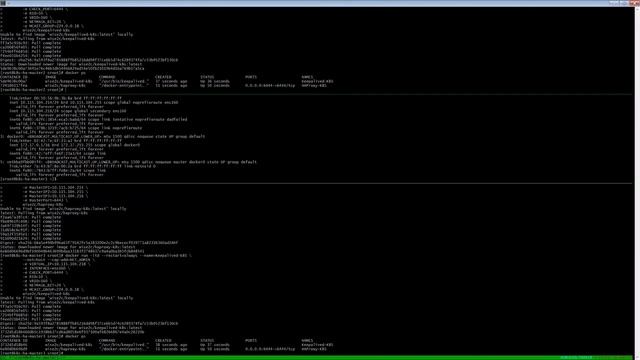Screen dimensions: 640x360
Task: Click the vertical scrollbar track of the terminal
Action: point(637,184)
